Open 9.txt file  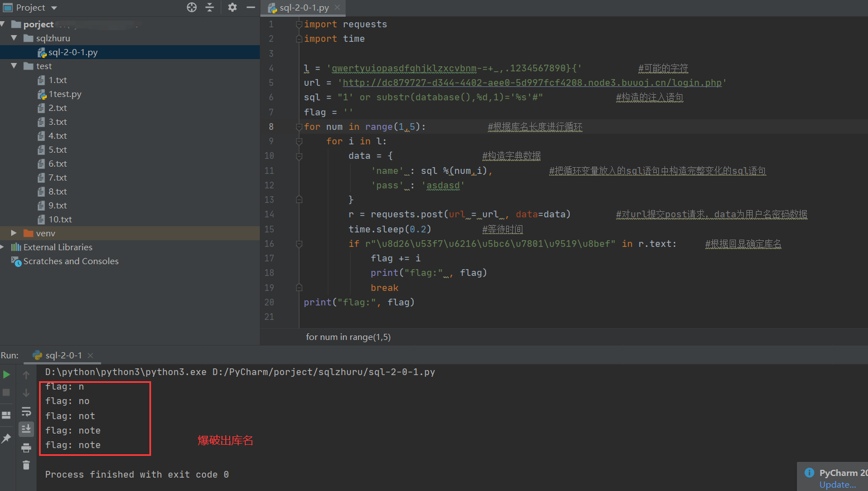point(57,205)
